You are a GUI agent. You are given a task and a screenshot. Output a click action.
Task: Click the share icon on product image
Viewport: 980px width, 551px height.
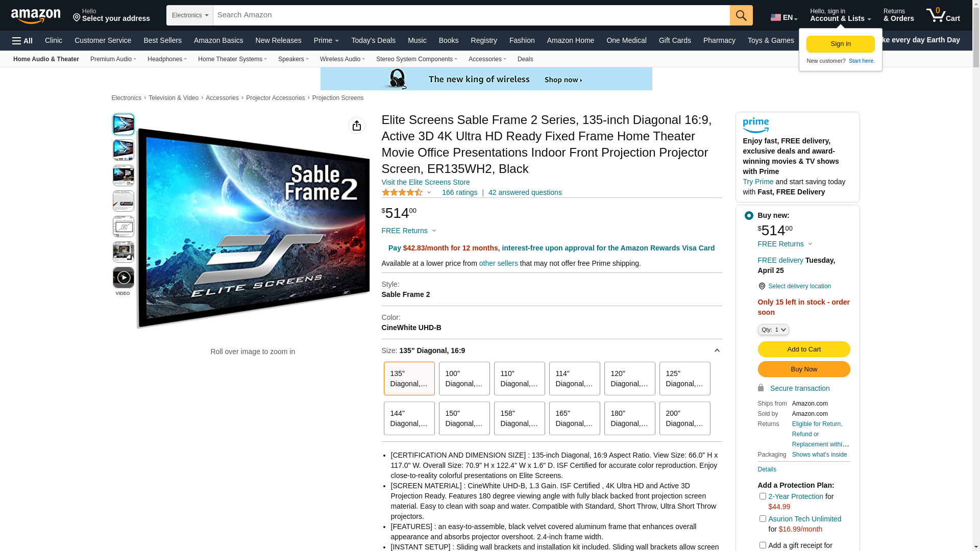357,126
